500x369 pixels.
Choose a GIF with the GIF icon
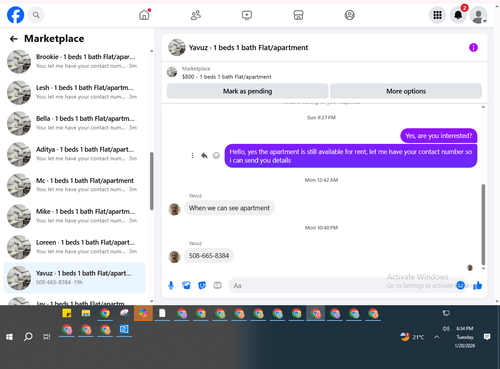[217, 285]
